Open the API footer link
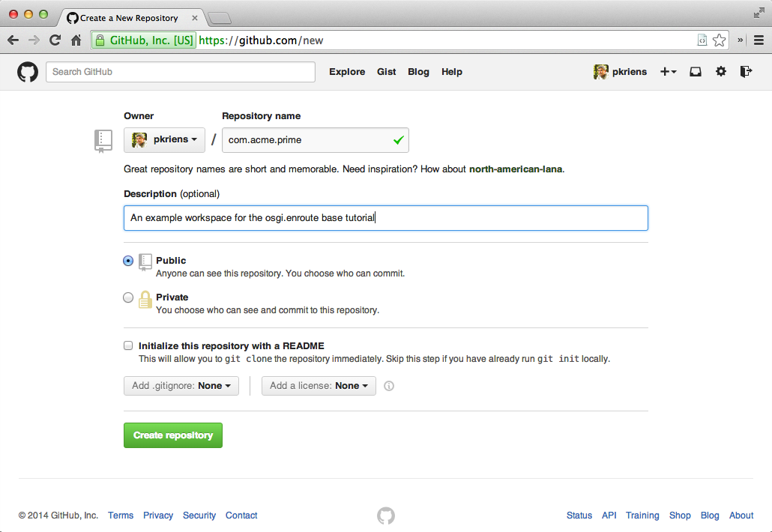Screen dimensions: 772x532 click(x=609, y=516)
